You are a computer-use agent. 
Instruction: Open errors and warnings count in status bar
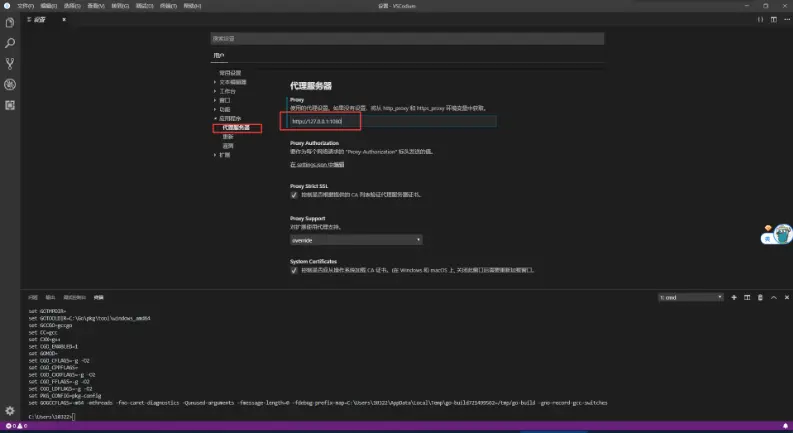[16, 426]
